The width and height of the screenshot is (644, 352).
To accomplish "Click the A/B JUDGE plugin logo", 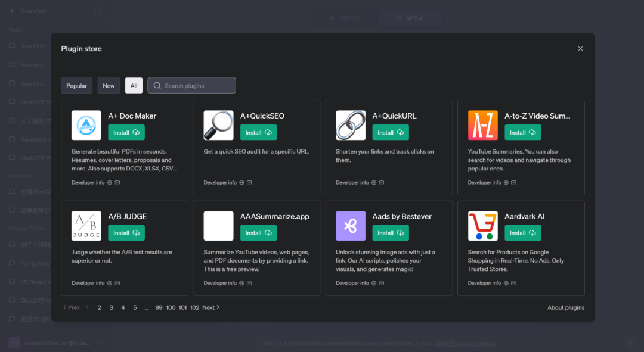I will [x=86, y=226].
